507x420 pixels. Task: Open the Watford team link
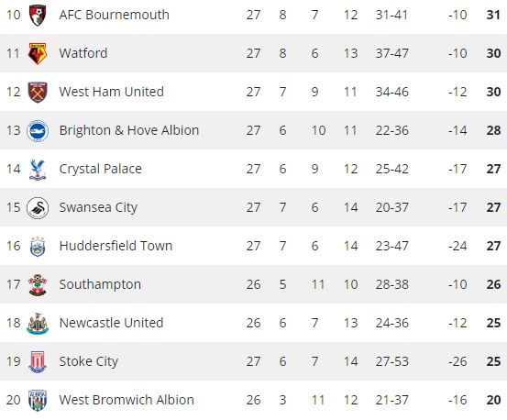coord(83,53)
